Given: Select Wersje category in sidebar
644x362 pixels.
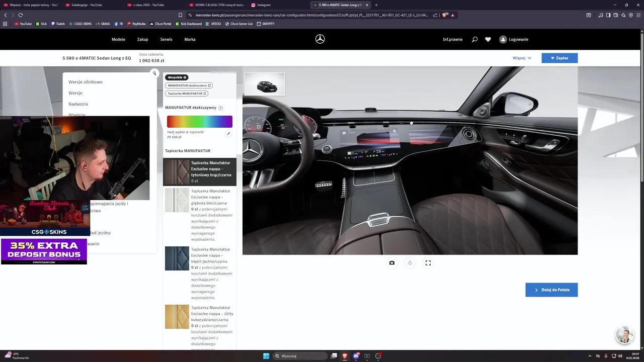Looking at the screenshot, I should (75, 93).
